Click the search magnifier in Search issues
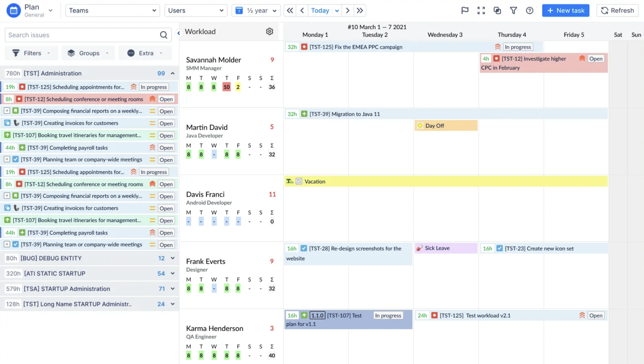The height and width of the screenshot is (364, 644). tap(164, 35)
